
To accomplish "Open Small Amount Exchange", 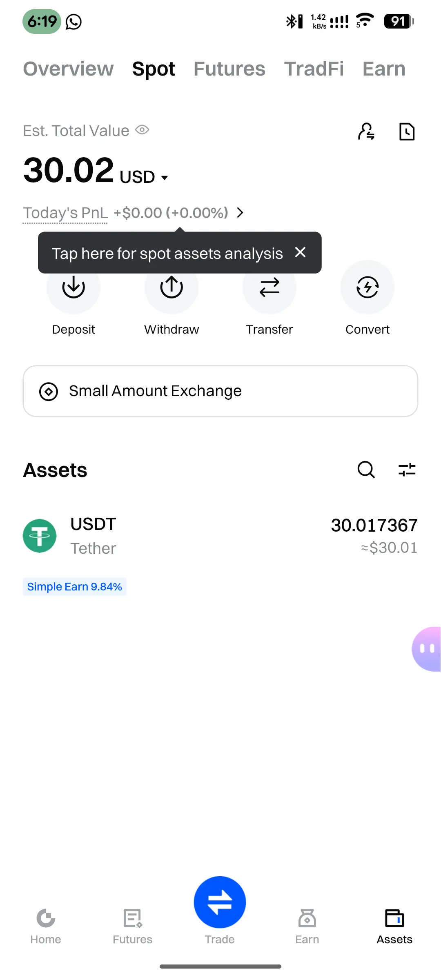I will 220,391.
